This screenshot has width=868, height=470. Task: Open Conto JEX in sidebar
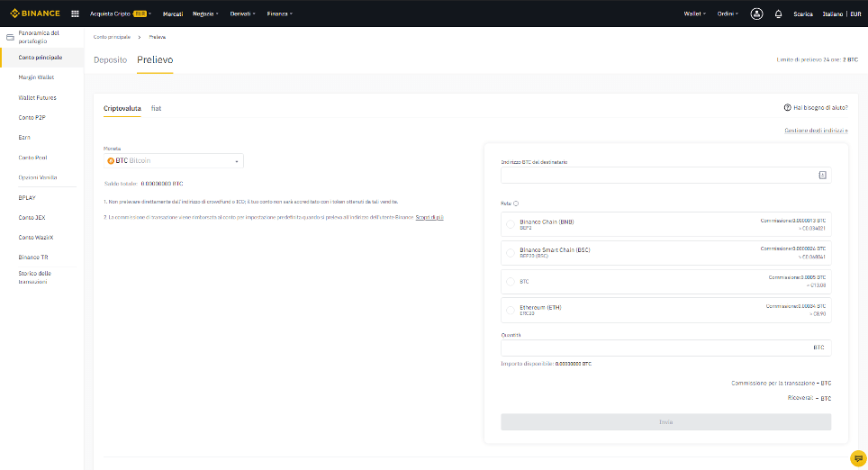click(32, 218)
